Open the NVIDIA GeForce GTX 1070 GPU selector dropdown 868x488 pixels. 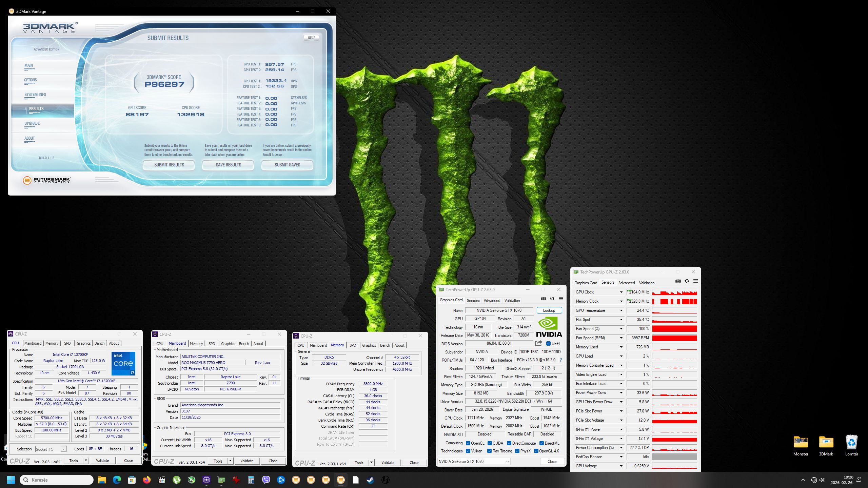pos(473,461)
